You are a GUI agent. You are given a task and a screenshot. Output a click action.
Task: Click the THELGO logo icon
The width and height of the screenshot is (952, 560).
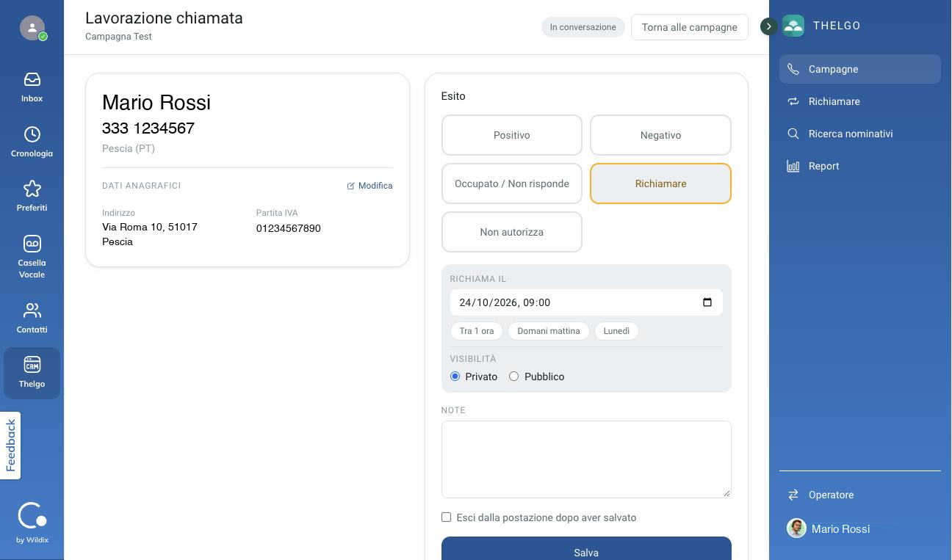point(793,26)
